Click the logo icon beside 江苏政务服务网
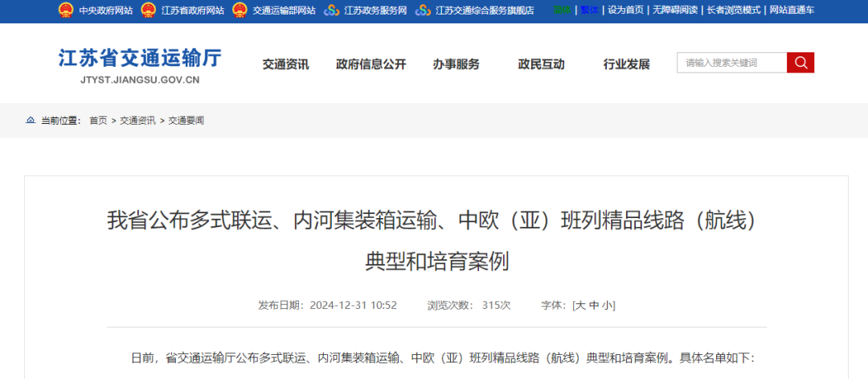Screen dimensions: 868x379 pyautogui.click(x=331, y=10)
